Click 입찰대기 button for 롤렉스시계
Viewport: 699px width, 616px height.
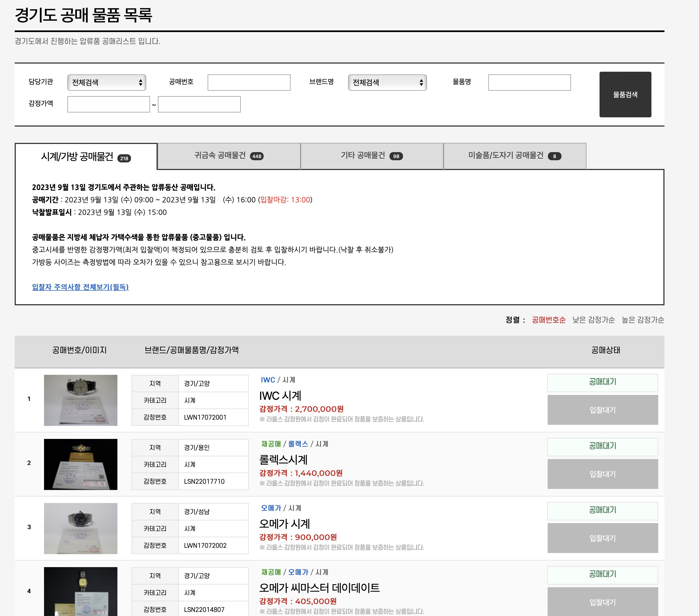pos(602,474)
